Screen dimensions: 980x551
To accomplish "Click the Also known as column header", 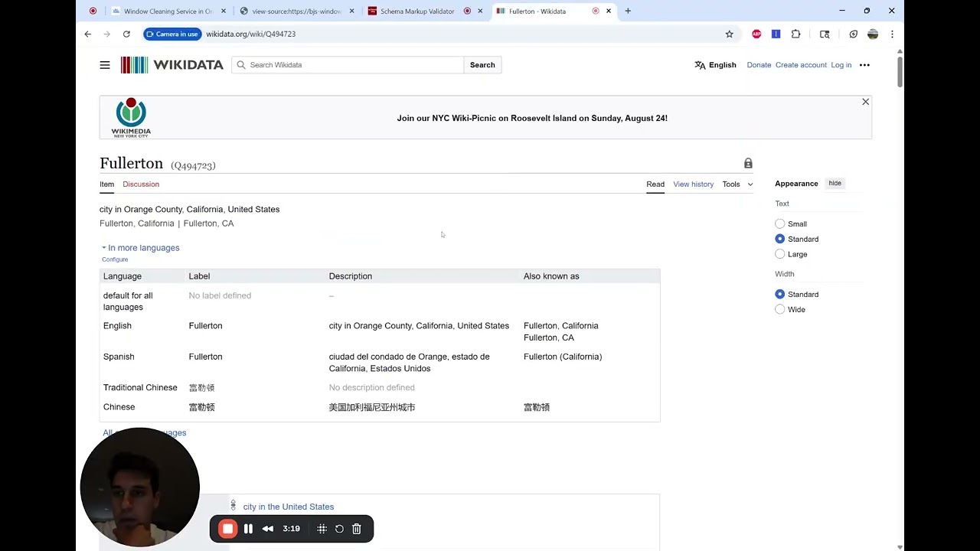I will (551, 276).
